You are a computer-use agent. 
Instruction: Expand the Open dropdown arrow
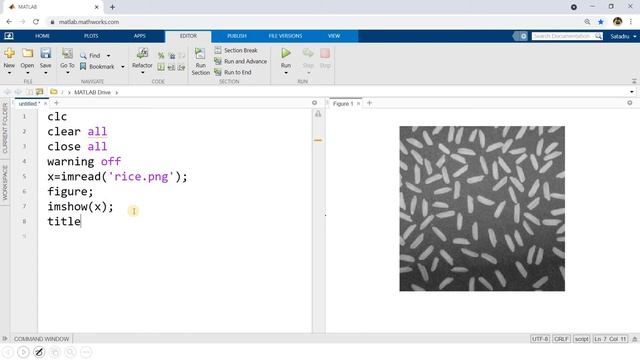27,73
